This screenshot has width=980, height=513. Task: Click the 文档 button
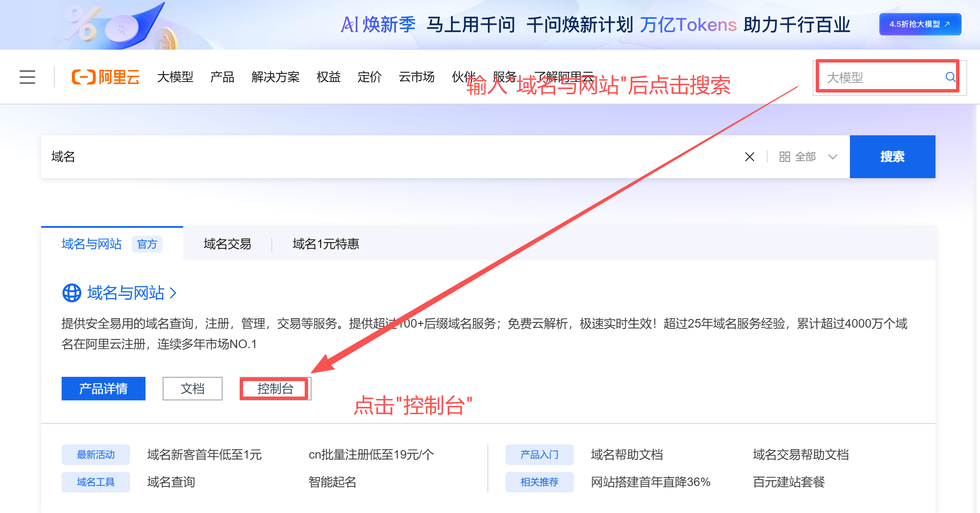[x=193, y=389]
